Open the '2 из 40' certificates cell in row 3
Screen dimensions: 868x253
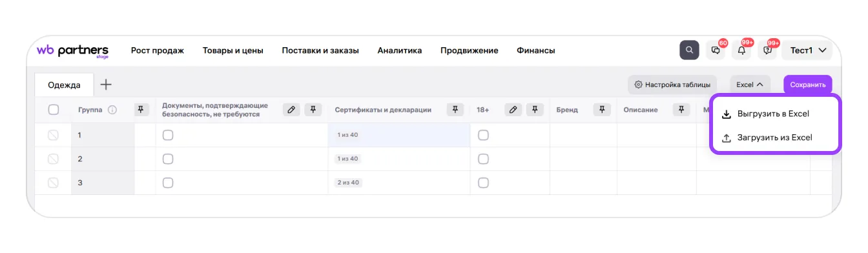[399, 183]
